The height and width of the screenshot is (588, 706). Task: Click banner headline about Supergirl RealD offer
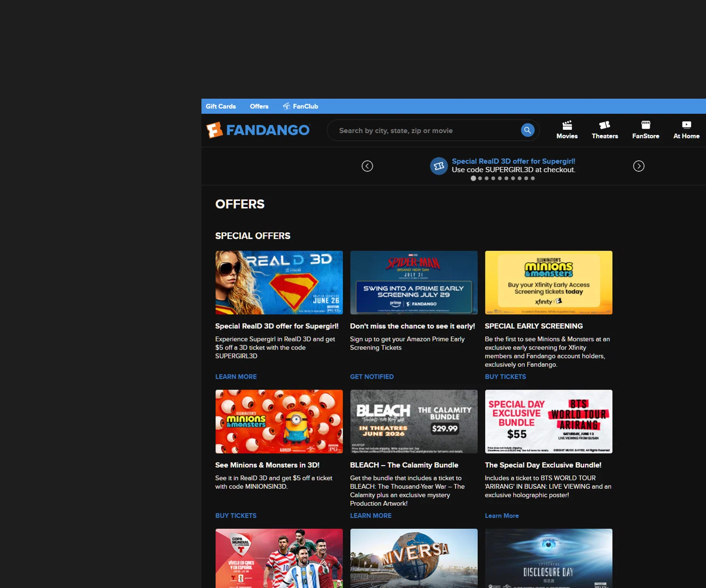[x=513, y=161]
